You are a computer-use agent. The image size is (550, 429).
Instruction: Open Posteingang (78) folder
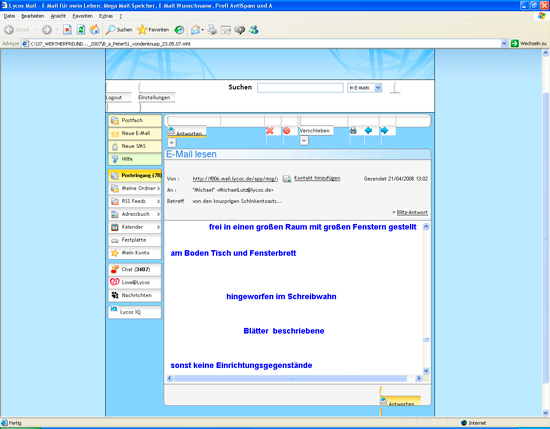pyautogui.click(x=135, y=175)
